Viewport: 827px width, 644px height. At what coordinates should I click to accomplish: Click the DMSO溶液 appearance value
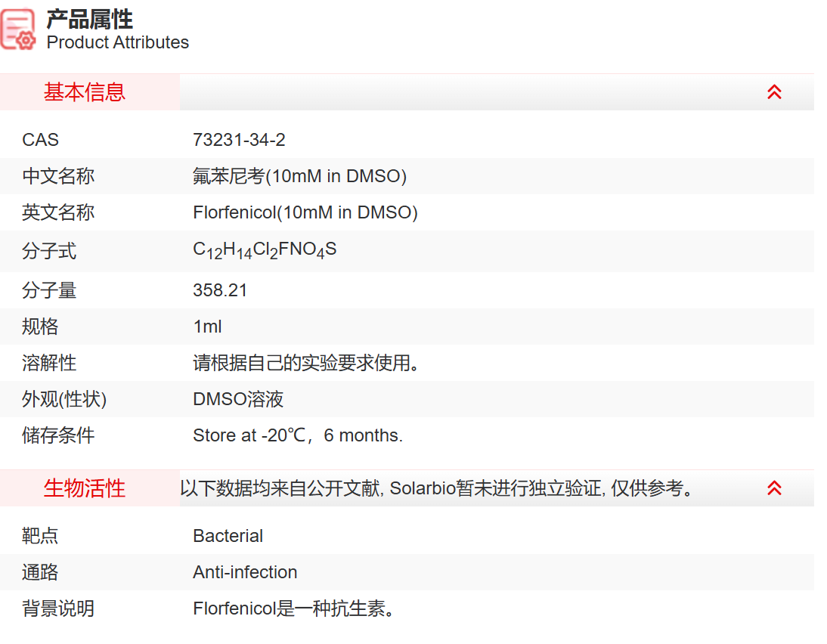(238, 399)
